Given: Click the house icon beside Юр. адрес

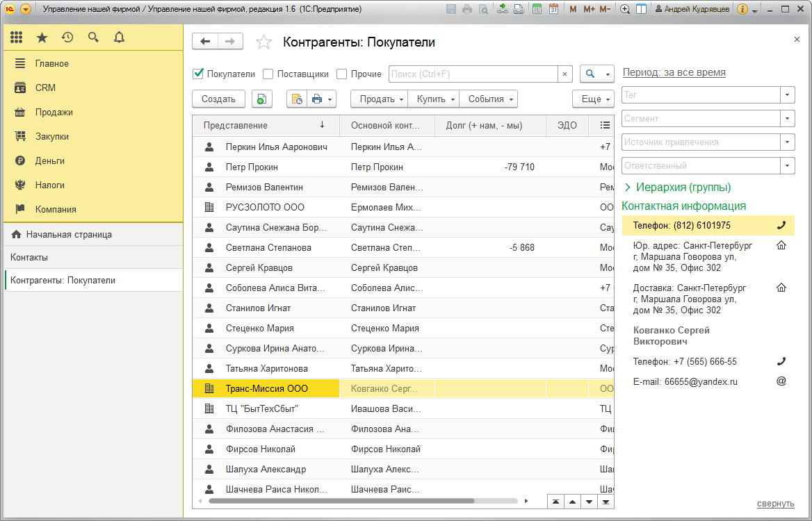Looking at the screenshot, I should (781, 245).
